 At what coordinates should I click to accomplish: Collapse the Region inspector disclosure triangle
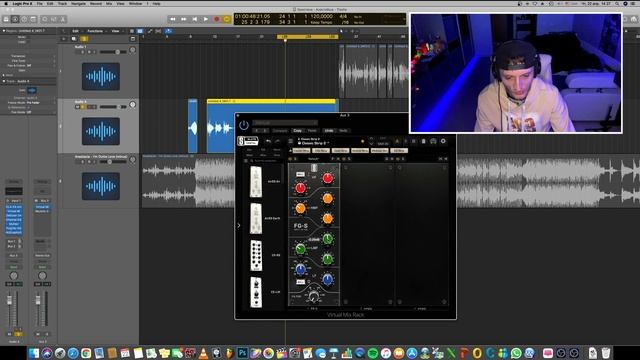tap(4, 31)
